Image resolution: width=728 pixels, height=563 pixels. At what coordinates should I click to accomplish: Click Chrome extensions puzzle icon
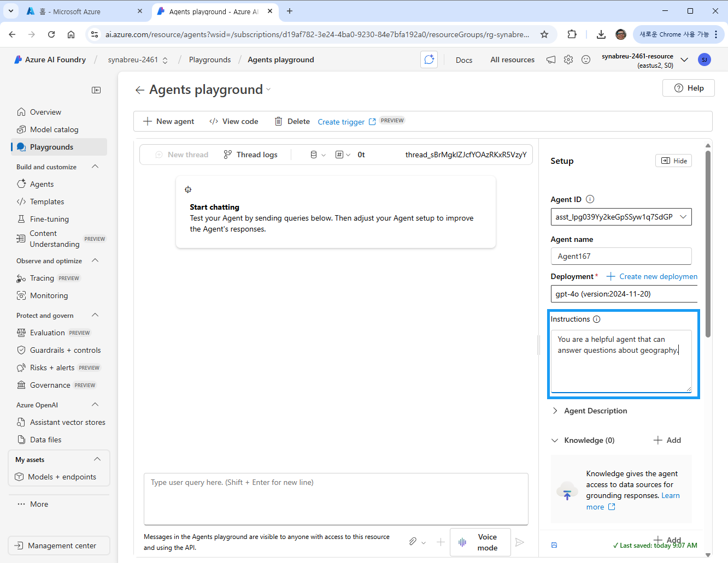(572, 34)
